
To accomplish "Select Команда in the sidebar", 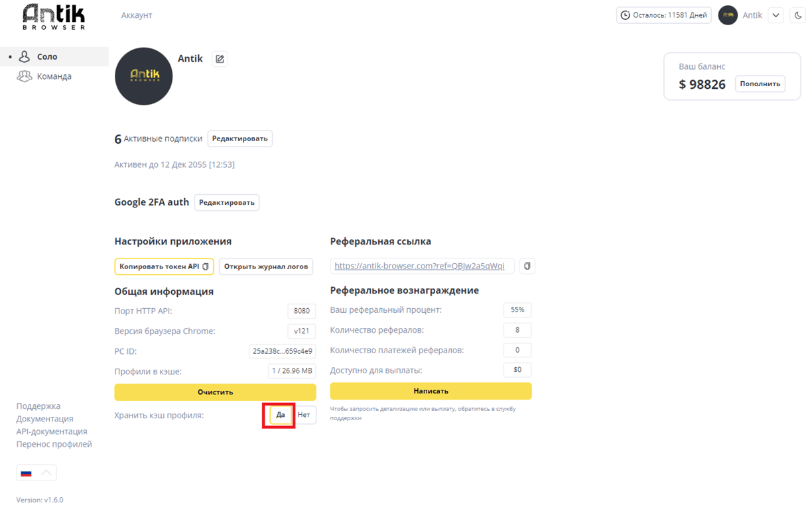I will [54, 76].
